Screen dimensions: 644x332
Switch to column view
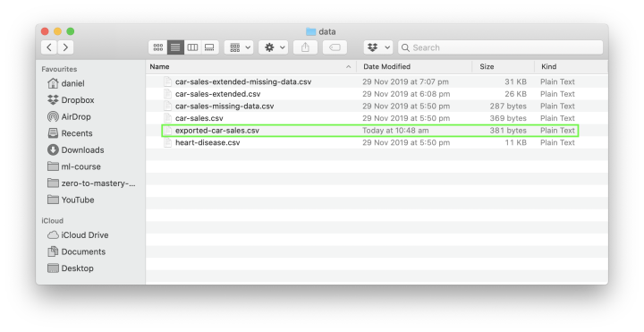[x=192, y=47]
